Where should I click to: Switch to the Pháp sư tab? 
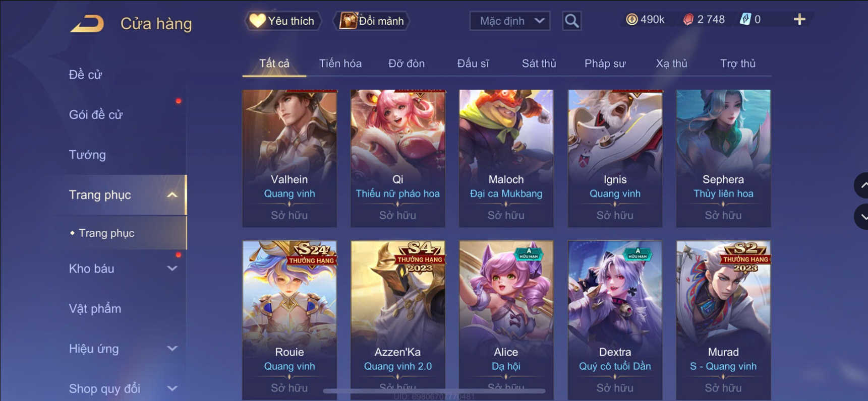(605, 63)
